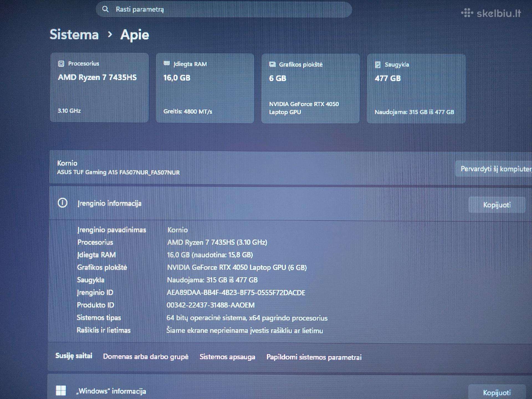The height and width of the screenshot is (399, 532).
Task: Click the "AMD Ryzen 7 7435HS (3.10 GHz)" value
Action: pos(217,242)
